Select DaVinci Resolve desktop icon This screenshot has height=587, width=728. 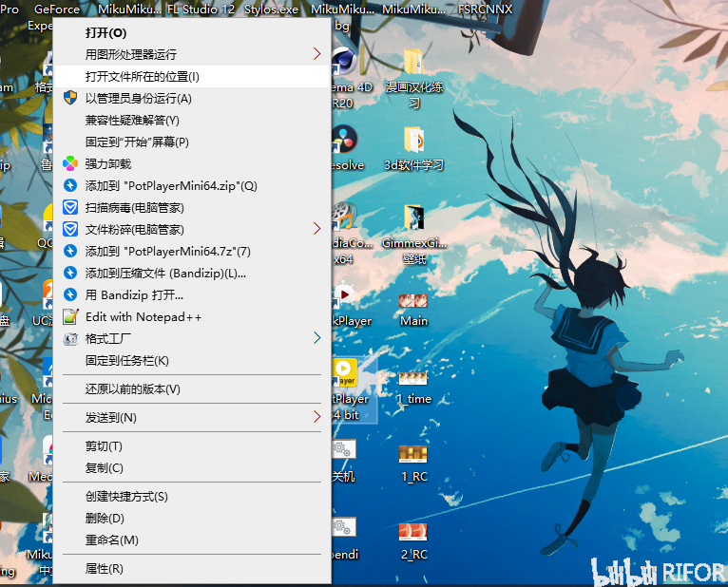pyautogui.click(x=345, y=140)
